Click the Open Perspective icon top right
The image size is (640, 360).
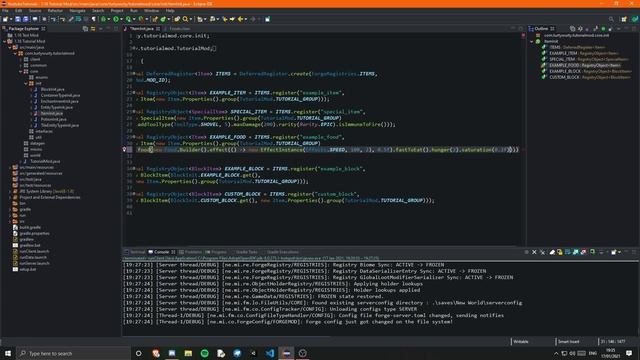[x=624, y=19]
